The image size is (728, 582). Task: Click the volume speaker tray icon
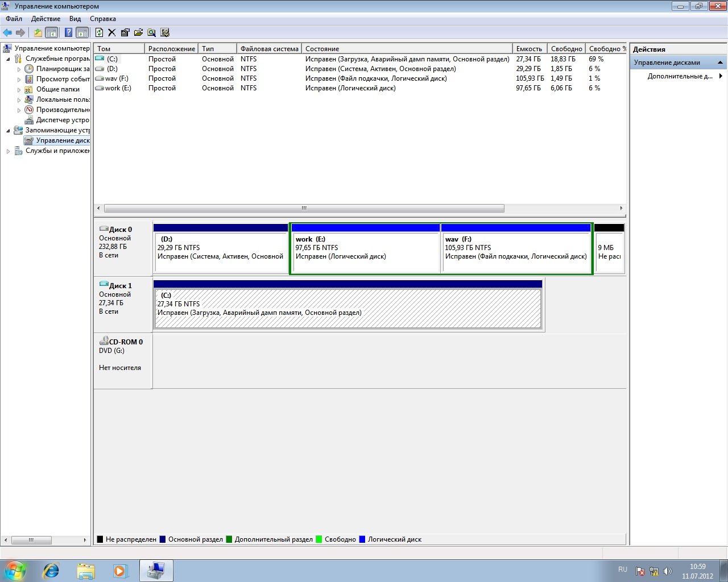(x=667, y=571)
